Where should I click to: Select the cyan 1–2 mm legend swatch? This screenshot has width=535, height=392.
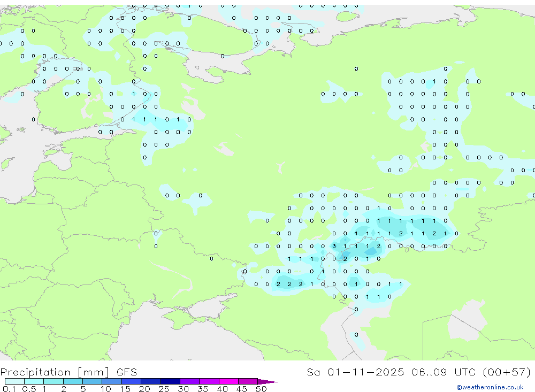point(53,381)
